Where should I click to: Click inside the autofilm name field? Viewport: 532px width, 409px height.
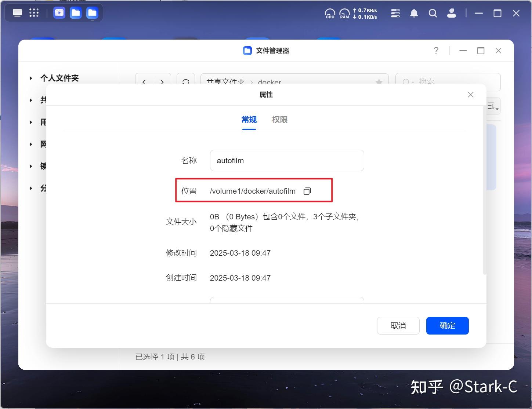coord(287,160)
